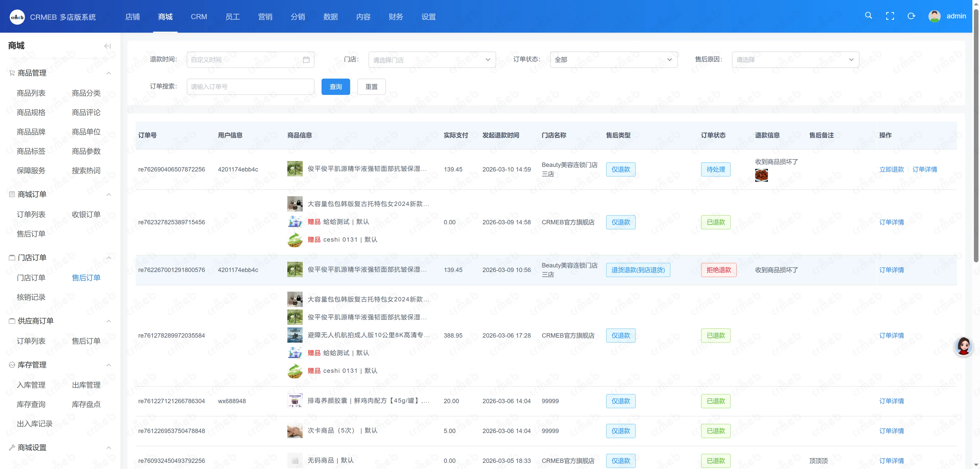Open 核销记录 in the sidebar
The image size is (980, 469).
tap(31, 297)
